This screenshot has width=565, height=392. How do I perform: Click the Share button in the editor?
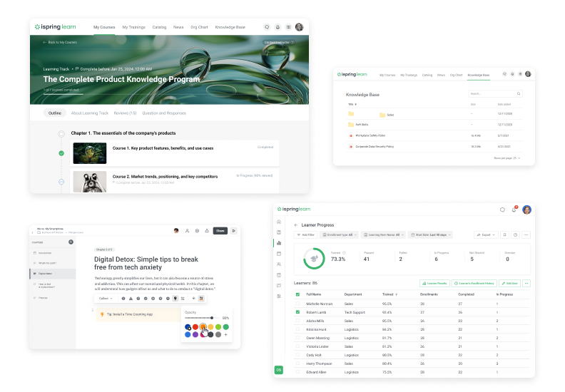[x=220, y=231]
